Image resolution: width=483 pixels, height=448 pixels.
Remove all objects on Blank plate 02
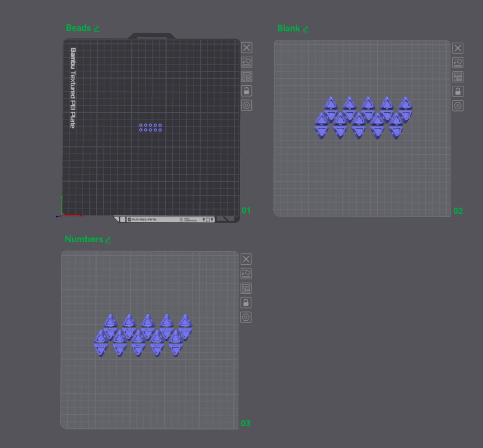click(458, 48)
